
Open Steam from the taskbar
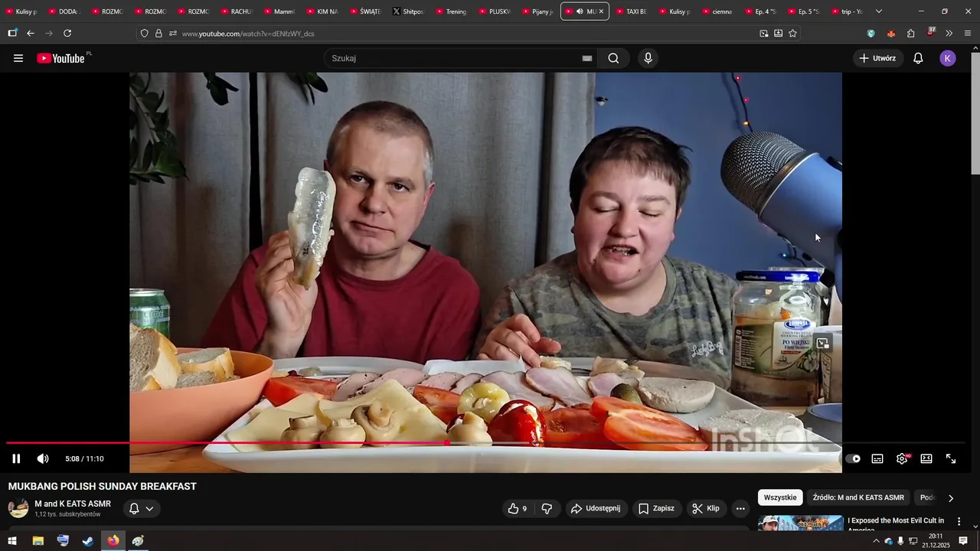88,541
